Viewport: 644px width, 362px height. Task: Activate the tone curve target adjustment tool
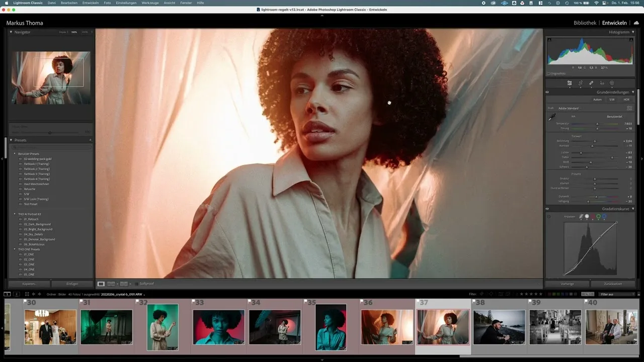click(549, 217)
